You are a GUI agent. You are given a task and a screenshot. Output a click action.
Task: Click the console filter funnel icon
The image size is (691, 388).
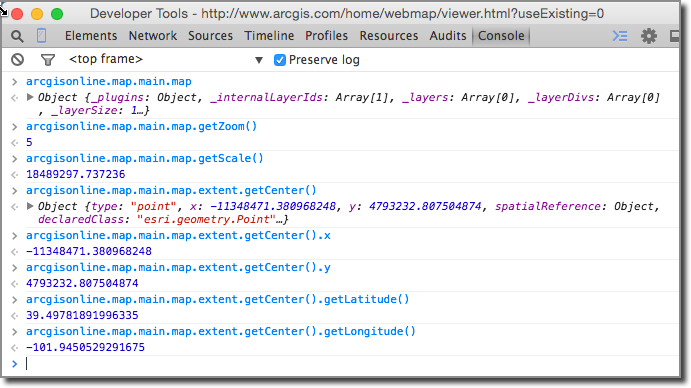point(48,60)
